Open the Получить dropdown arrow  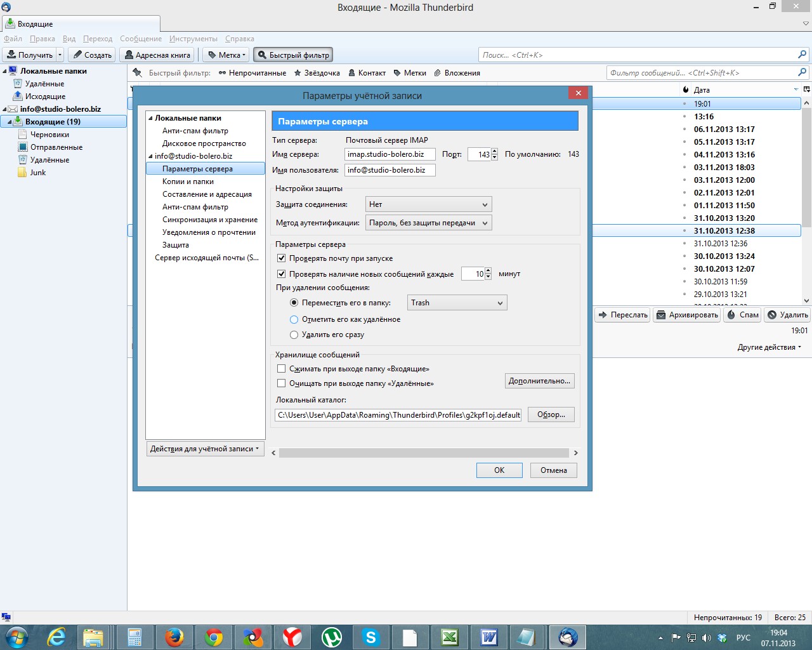tap(60, 55)
